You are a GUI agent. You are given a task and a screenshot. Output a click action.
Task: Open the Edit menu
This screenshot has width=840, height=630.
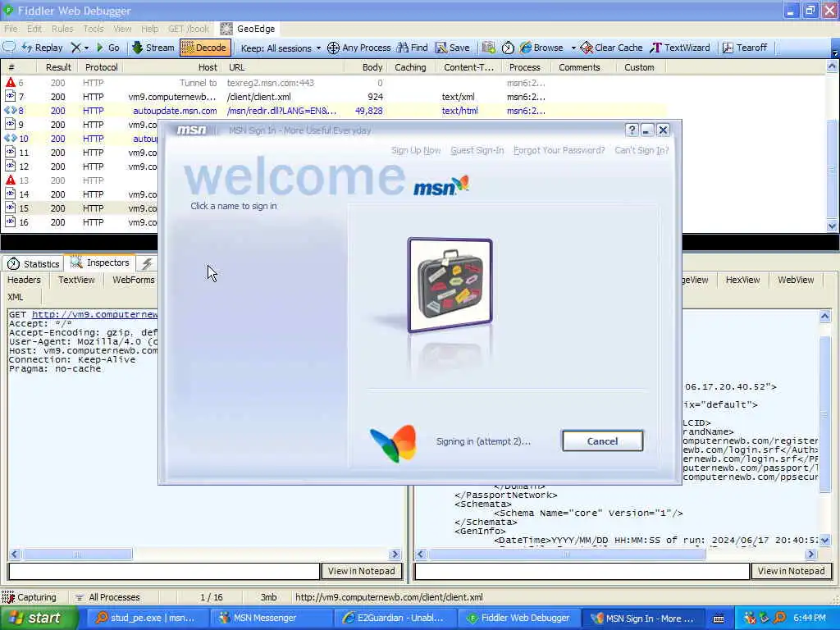click(34, 29)
